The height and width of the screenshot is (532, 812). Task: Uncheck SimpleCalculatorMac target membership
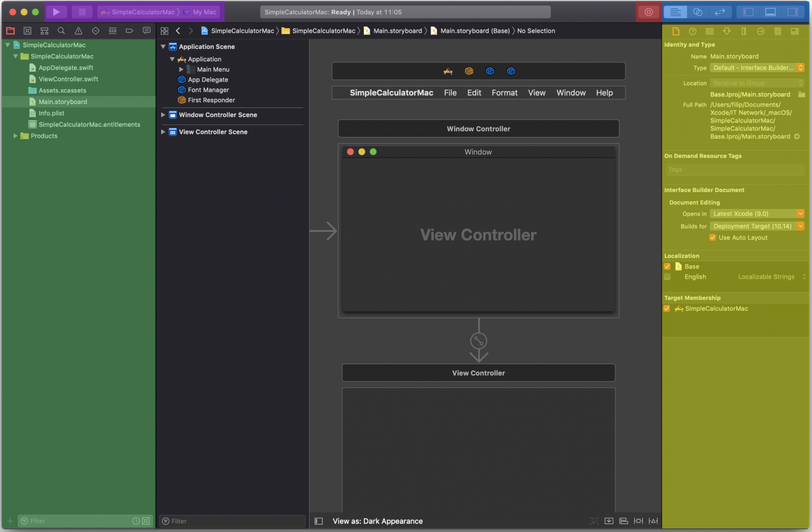click(667, 309)
